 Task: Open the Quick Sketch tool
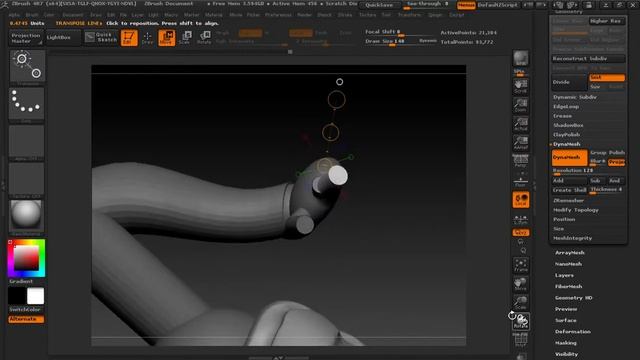click(102, 38)
